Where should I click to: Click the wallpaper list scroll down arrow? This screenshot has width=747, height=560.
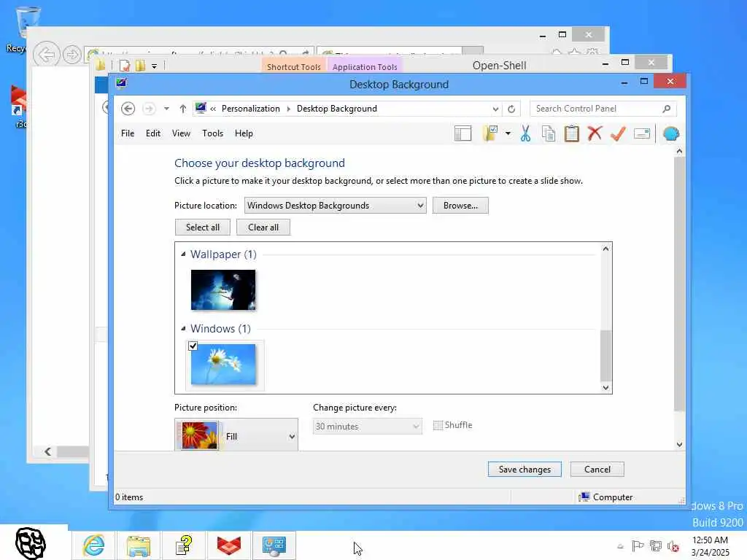pos(605,388)
